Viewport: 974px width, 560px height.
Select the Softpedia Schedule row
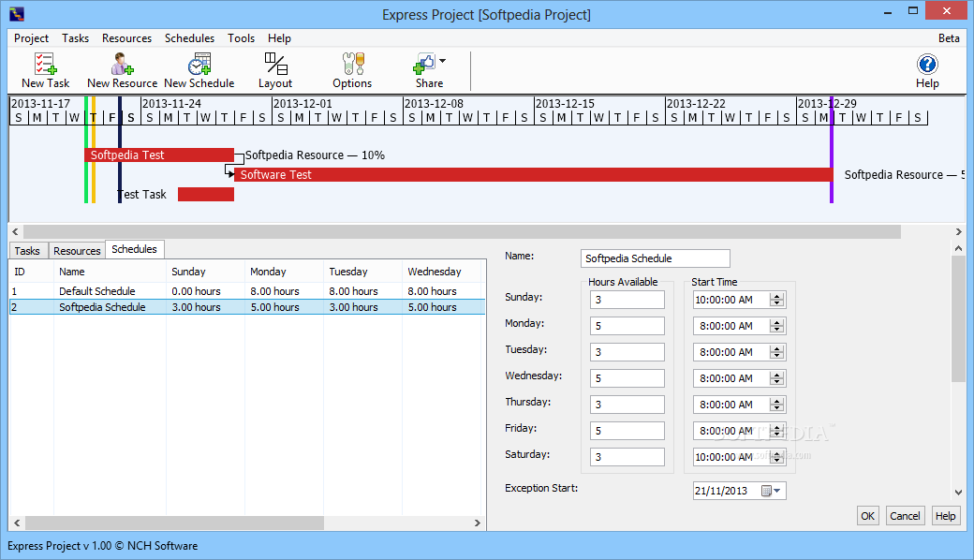[x=247, y=307]
